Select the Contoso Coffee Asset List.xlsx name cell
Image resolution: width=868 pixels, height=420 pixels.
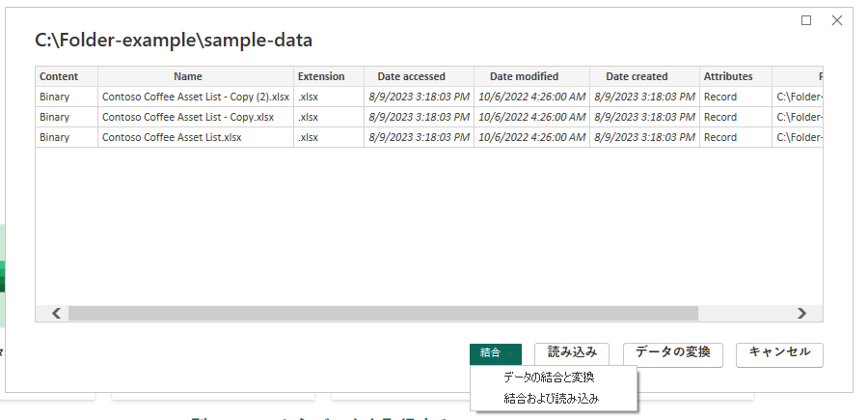[172, 137]
